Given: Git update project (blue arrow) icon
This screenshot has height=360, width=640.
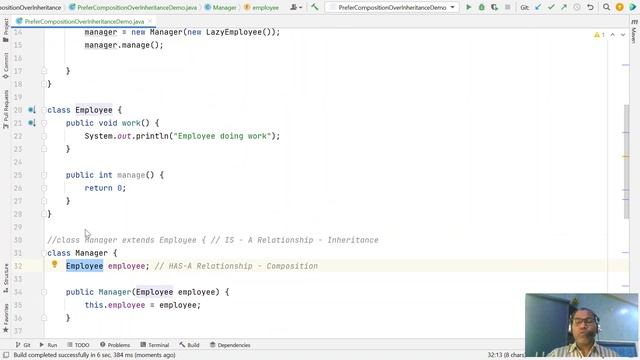Looking at the screenshot, I should coord(538,7).
